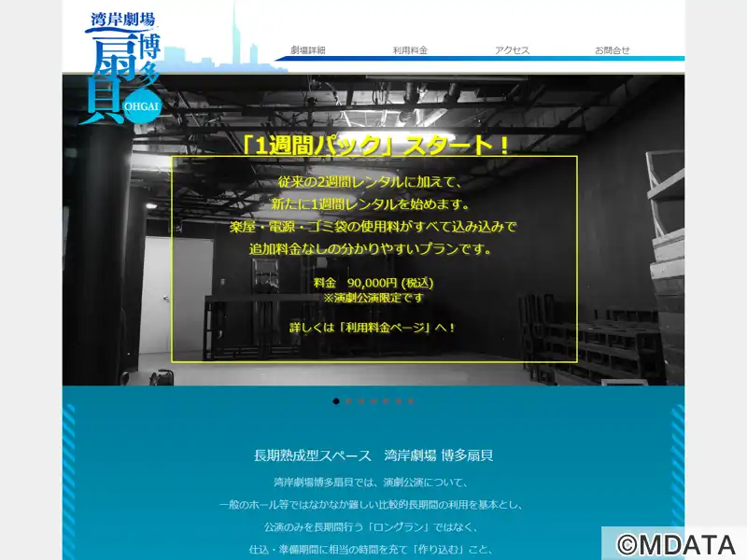Open the 劇場詳細 menu item
Screen dimensions: 747x560
[x=308, y=50]
